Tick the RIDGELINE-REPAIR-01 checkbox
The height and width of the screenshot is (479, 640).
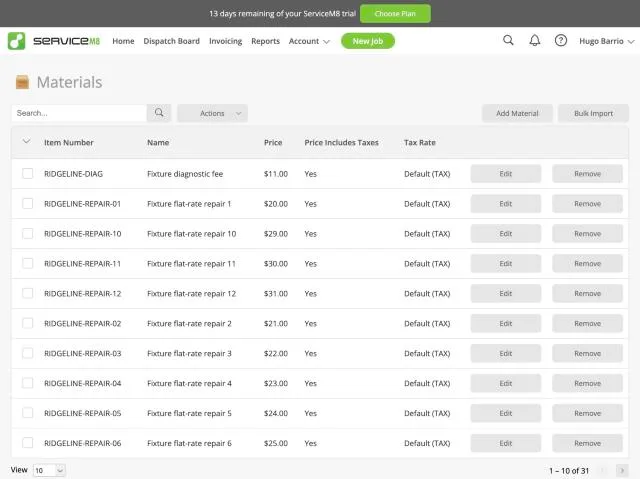tap(28, 203)
